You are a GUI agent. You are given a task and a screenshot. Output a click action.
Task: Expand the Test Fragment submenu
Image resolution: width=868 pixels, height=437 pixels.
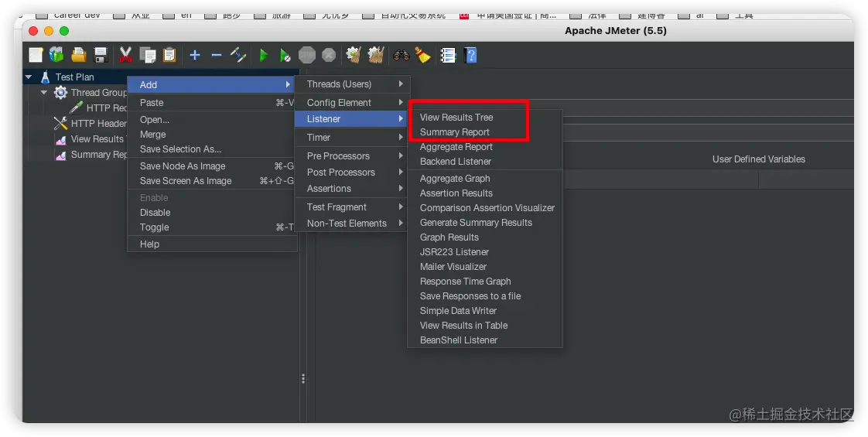pos(352,207)
